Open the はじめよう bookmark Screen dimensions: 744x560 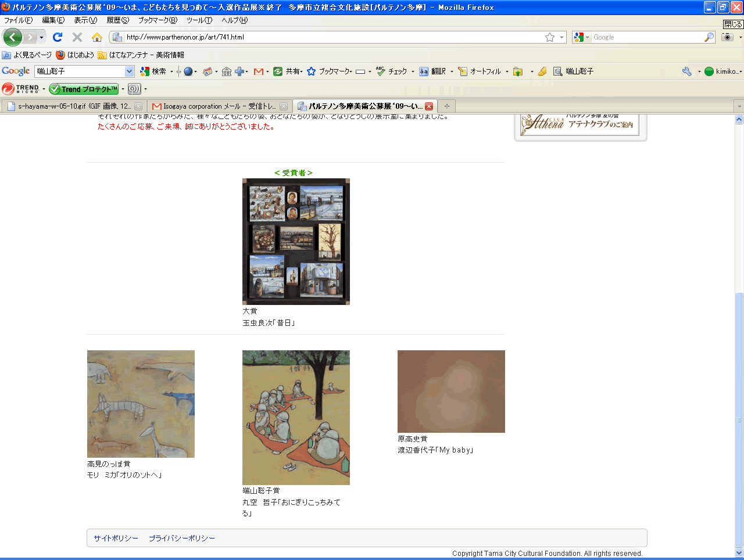75,55
